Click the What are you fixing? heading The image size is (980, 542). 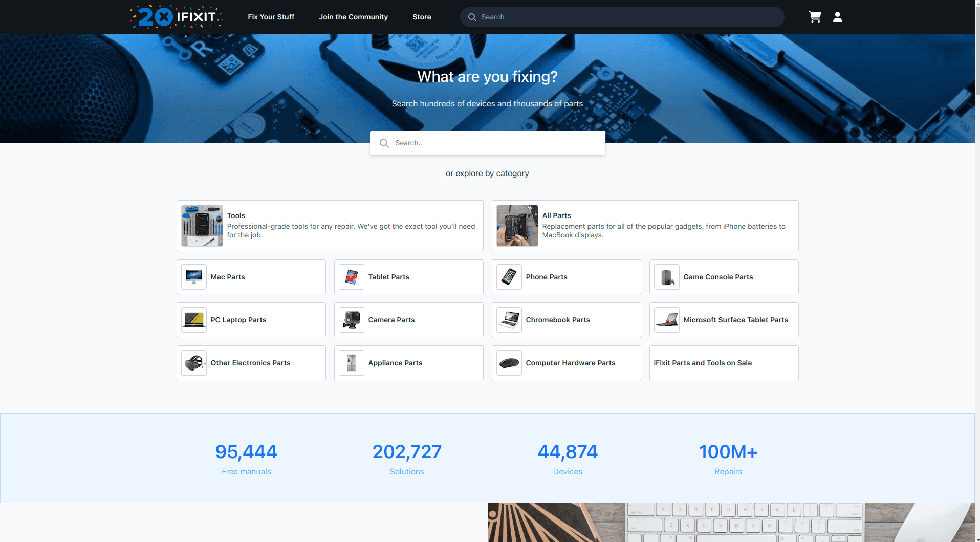pos(487,77)
